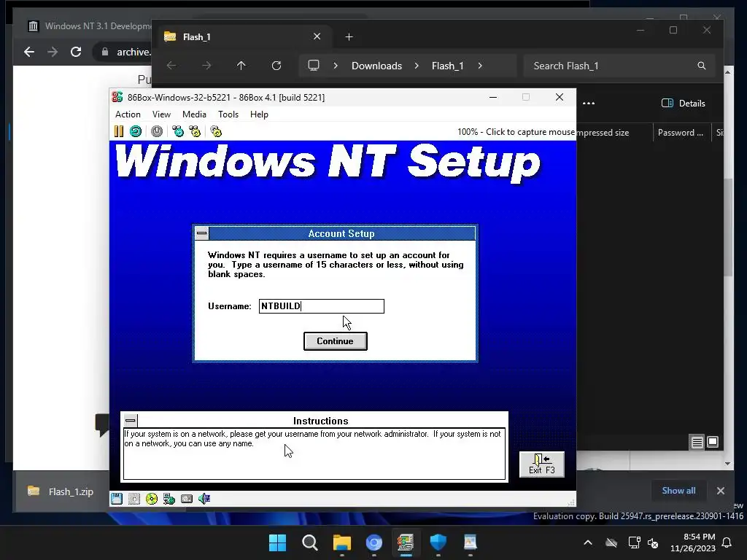Viewport: 747px width, 560px height.
Task: Click the This PC monitor breadcrumb icon
Action: point(314,66)
